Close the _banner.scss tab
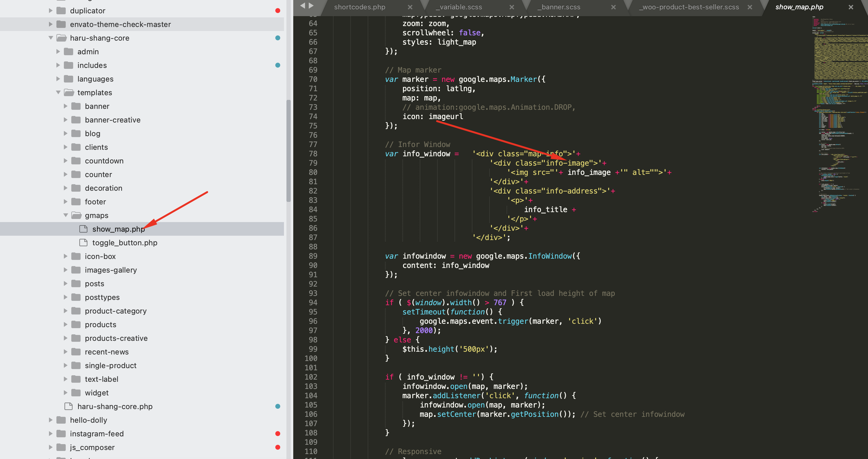 click(613, 7)
